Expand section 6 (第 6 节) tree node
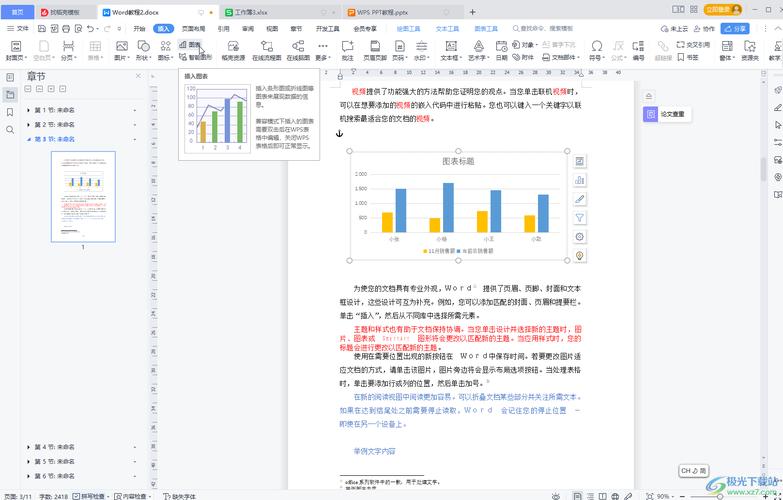 [x=28, y=476]
